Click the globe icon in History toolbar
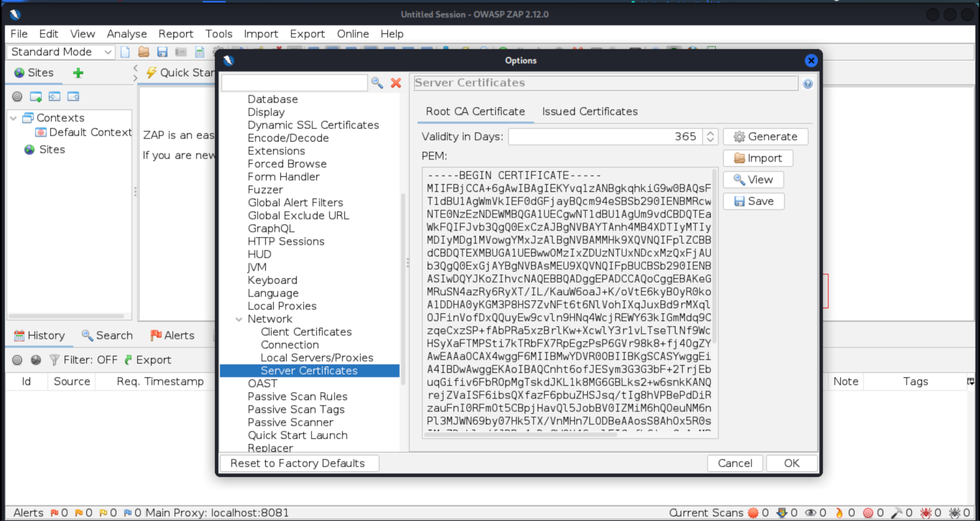The image size is (980, 521). coord(36,360)
